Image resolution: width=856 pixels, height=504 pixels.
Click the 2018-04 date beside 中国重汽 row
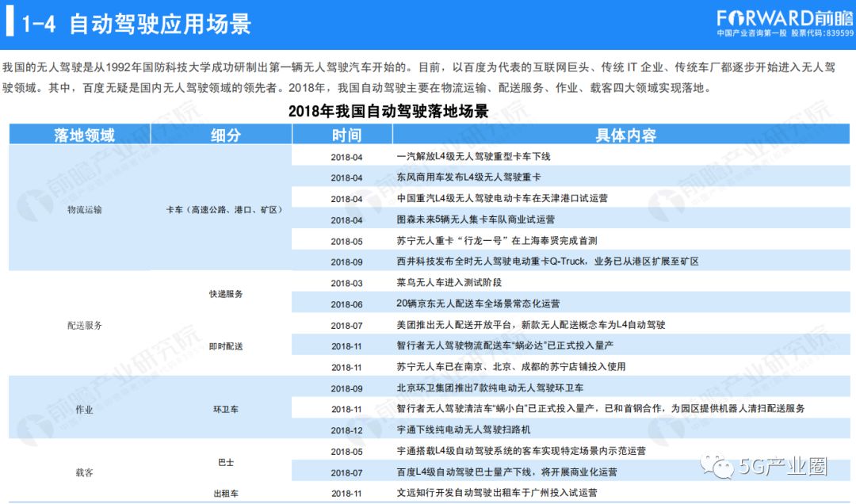(x=346, y=200)
